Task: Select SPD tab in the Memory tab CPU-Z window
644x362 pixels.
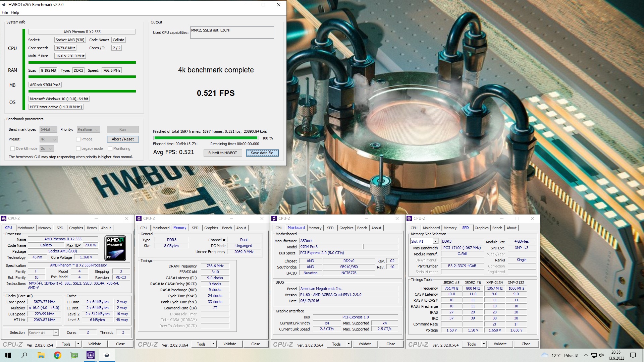Action: point(195,228)
